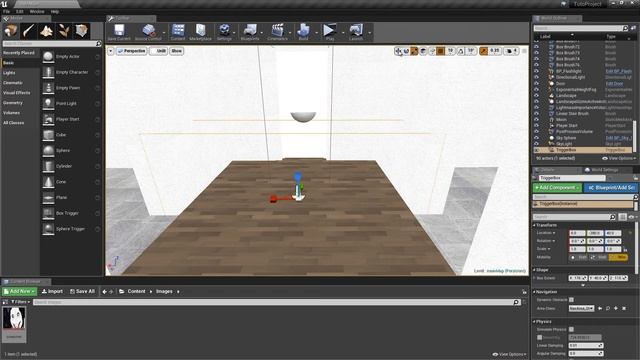
Task: Click the Blueprints toolbar icon
Action: click(250, 32)
